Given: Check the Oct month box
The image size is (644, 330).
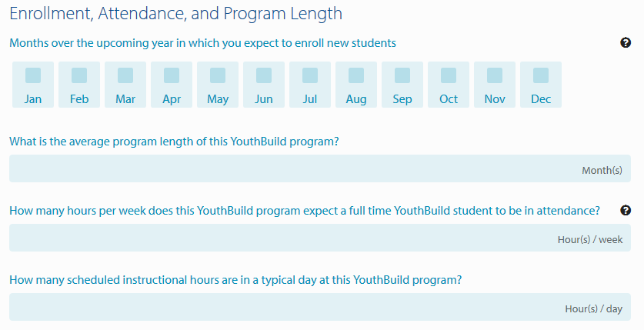Looking at the screenshot, I should click(449, 75).
